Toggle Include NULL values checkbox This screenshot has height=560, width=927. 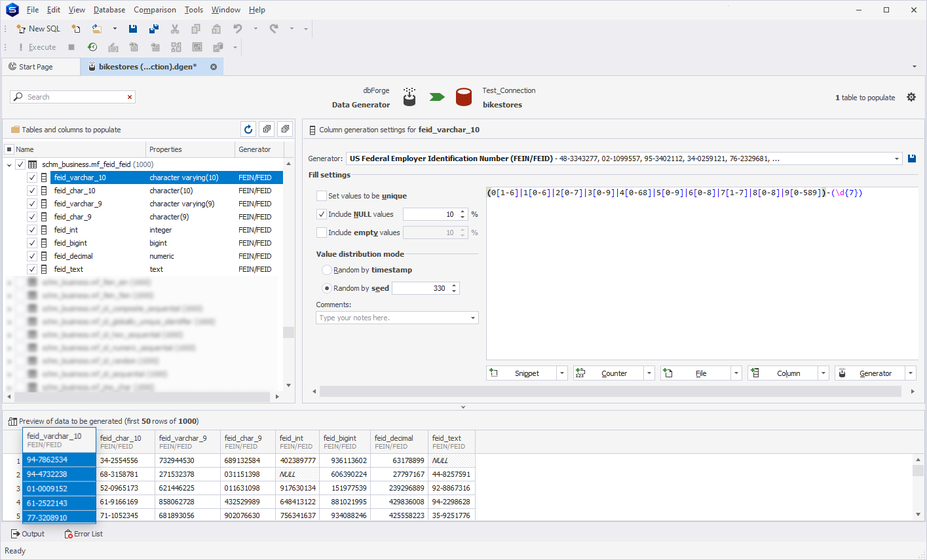tap(322, 214)
